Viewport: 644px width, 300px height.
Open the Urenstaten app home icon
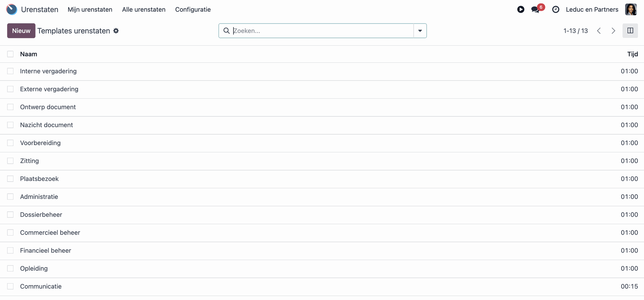pyautogui.click(x=12, y=9)
